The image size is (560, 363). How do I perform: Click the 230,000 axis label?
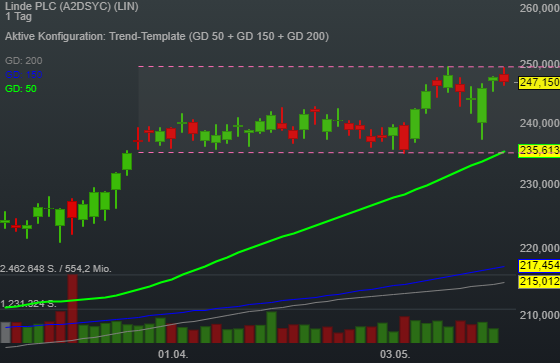point(540,184)
